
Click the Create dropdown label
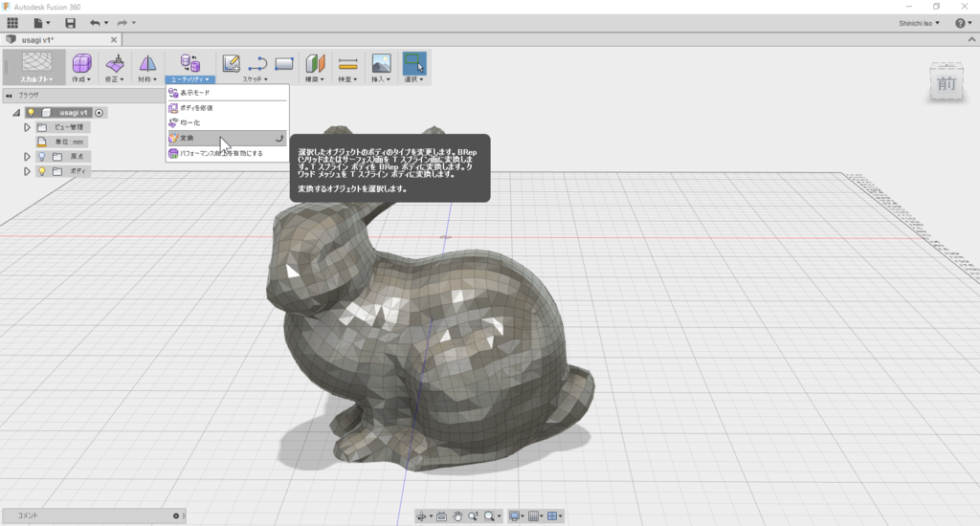tap(81, 79)
